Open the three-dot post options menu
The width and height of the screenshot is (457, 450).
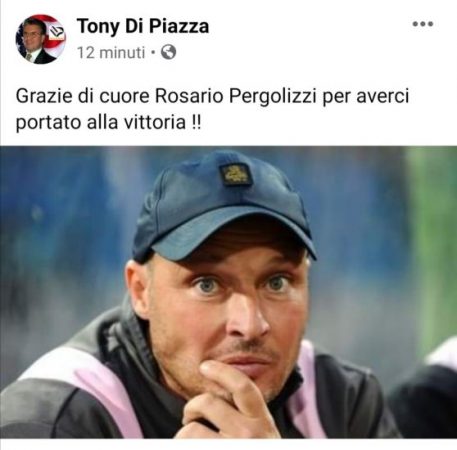point(423,24)
